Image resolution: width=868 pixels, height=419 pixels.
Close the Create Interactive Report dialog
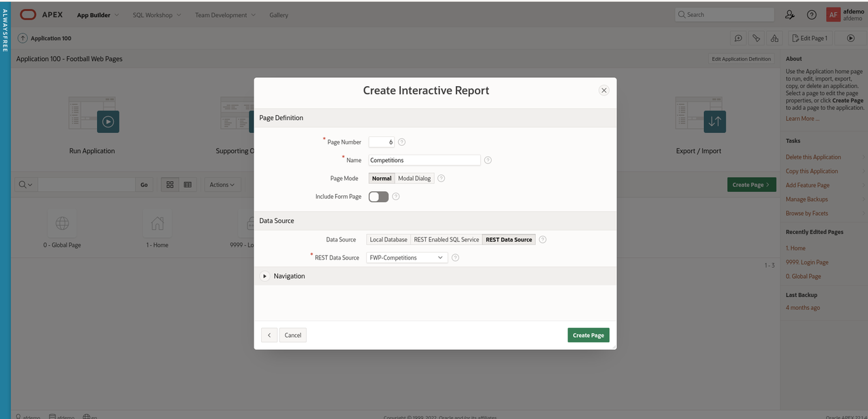point(604,90)
